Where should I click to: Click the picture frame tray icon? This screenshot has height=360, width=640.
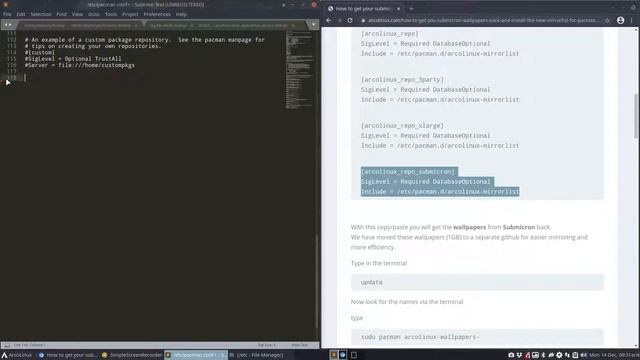tap(535, 355)
